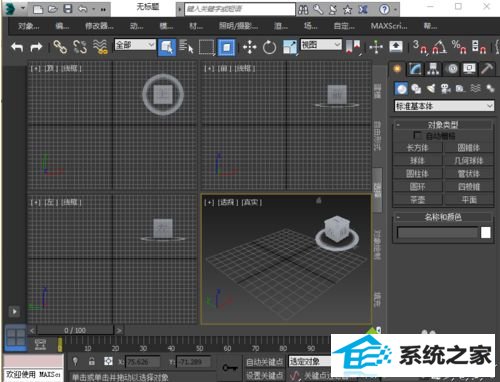Open the reference coordinate dropdown 视图
Image resolution: width=500 pixels, height=382 pixels.
pyautogui.click(x=321, y=45)
